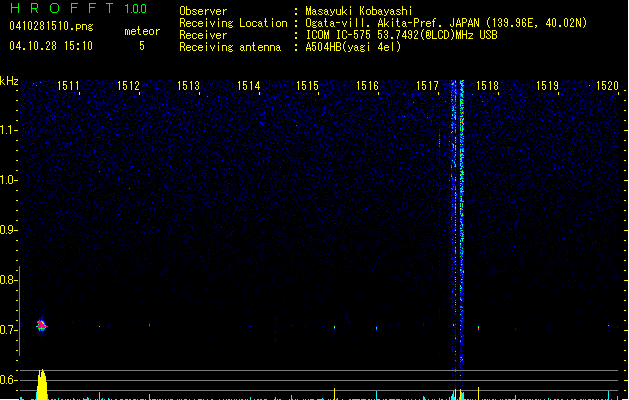629x400 pixels.
Task: Click the antenna value A504HB(yagi 4el)
Action: click(353, 47)
